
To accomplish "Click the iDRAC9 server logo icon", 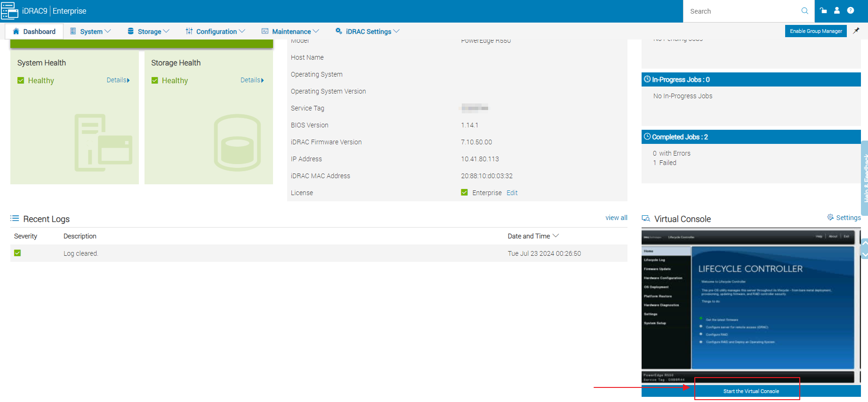I will [9, 11].
